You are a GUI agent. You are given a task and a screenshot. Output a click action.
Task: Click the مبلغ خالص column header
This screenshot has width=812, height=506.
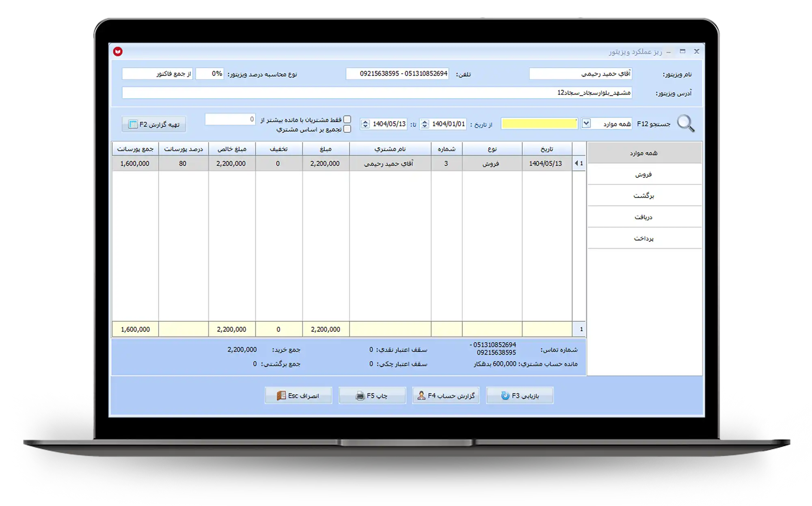[232, 149]
